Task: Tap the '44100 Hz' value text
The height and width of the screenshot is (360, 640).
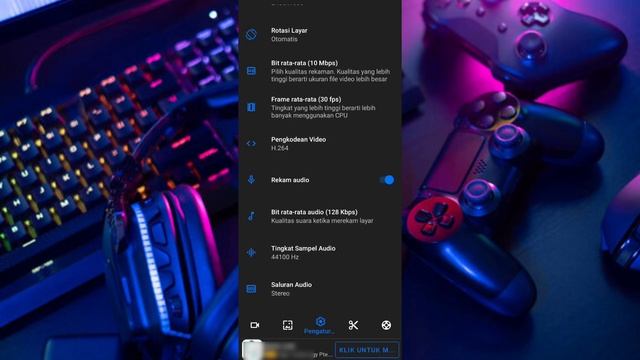Action: tap(285, 257)
